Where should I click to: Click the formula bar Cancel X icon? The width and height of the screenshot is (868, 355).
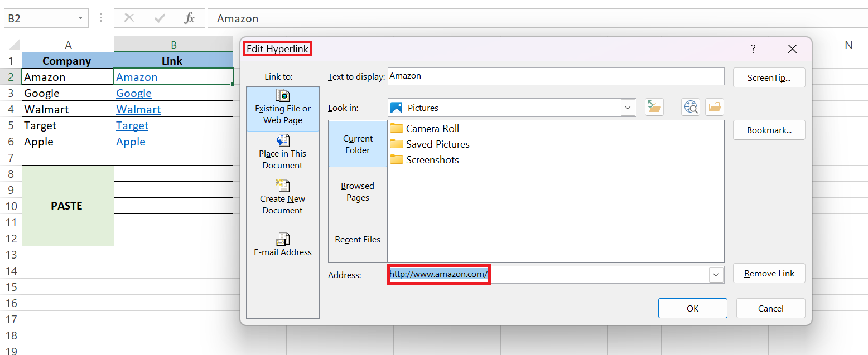pos(129,18)
